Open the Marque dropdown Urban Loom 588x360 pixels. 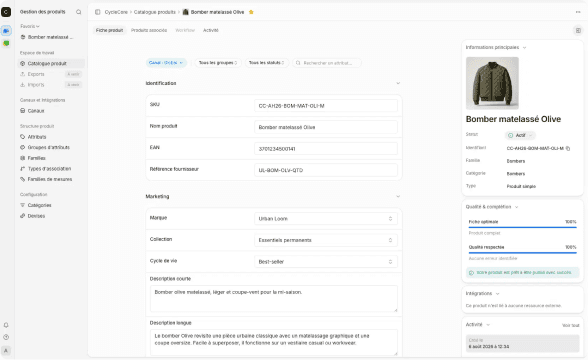tap(326, 219)
